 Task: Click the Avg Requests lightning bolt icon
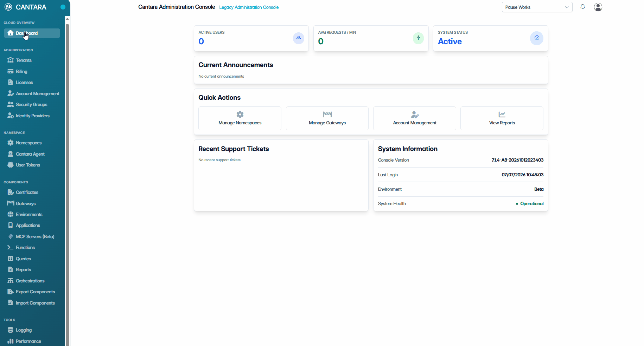[x=418, y=38]
